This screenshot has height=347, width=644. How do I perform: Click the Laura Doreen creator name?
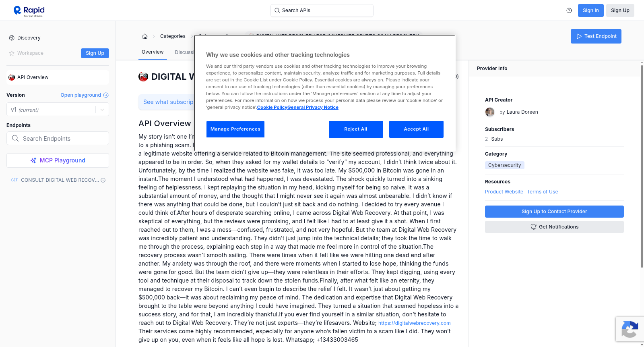point(522,112)
